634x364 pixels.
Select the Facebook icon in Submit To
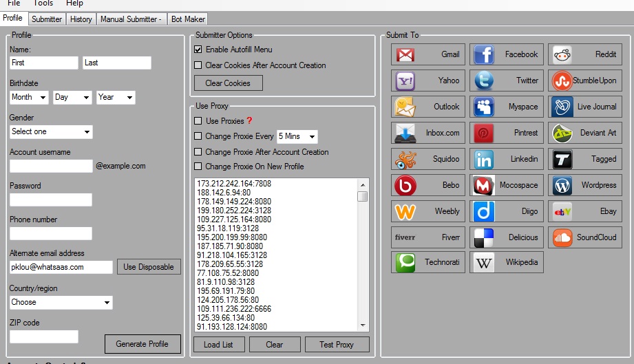click(x=484, y=54)
